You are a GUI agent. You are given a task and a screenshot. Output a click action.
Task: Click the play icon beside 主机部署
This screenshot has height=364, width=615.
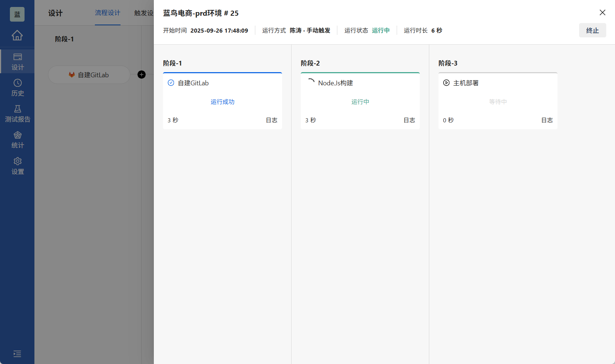pos(446,83)
